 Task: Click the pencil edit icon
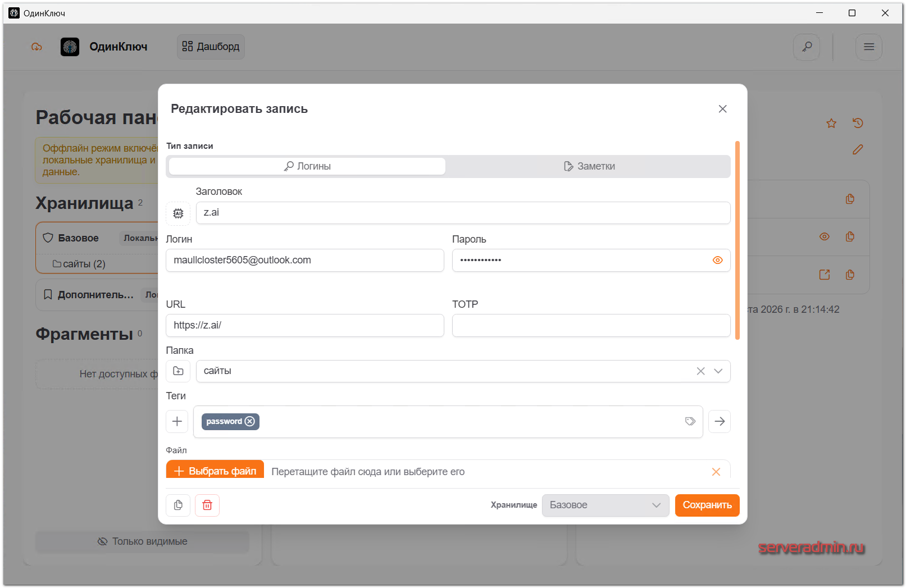[x=858, y=150]
